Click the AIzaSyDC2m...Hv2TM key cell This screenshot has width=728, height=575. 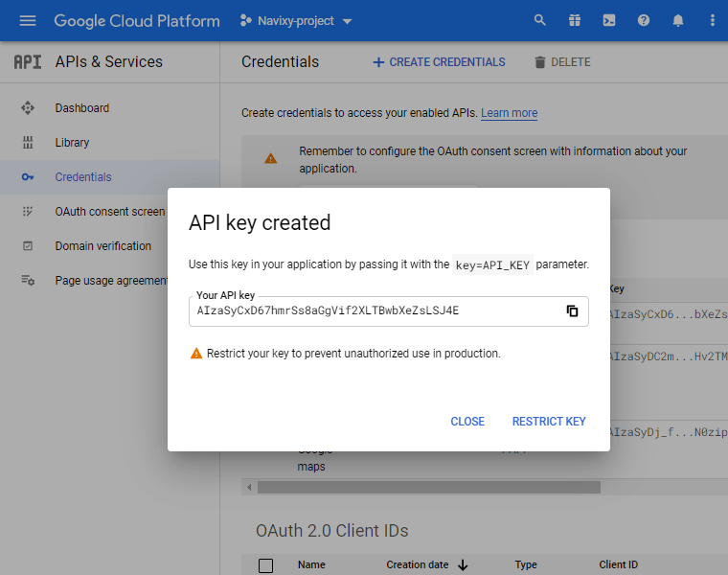[x=669, y=356]
